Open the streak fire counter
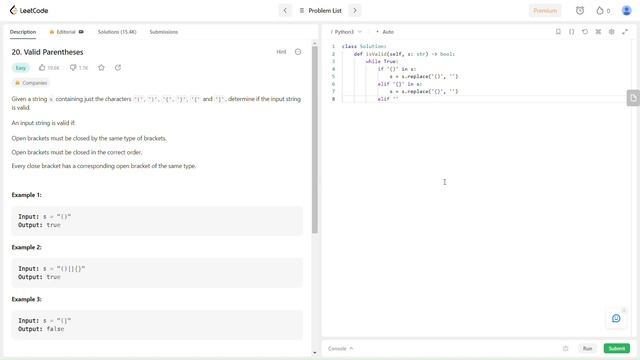The width and height of the screenshot is (640, 360). point(603,11)
